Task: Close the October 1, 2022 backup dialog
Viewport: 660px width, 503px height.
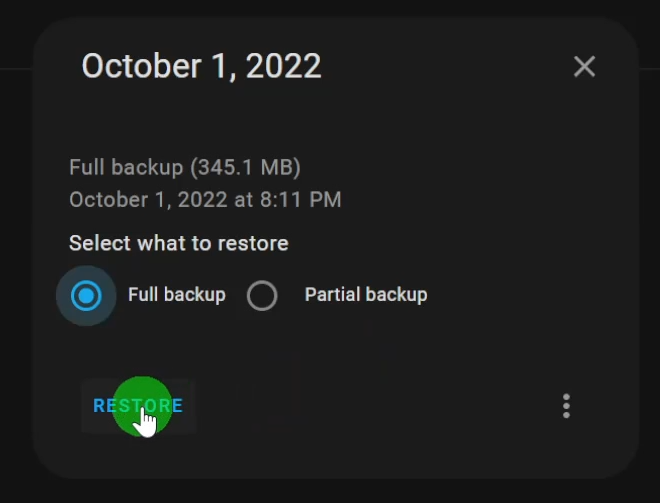Action: [584, 67]
